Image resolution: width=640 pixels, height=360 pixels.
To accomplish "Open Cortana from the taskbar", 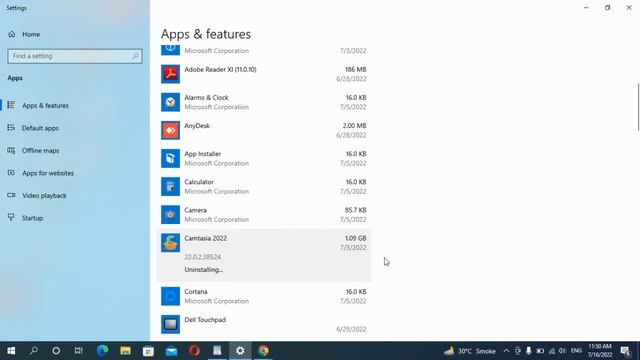I will pyautogui.click(x=56, y=351).
